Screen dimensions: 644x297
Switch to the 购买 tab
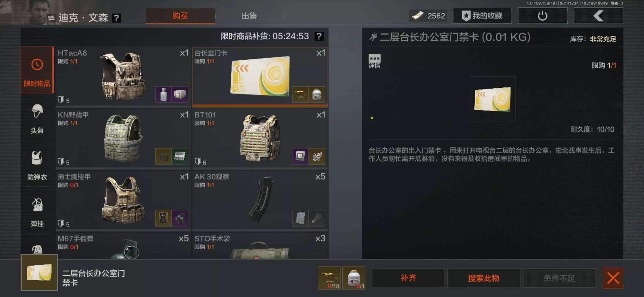(x=180, y=16)
